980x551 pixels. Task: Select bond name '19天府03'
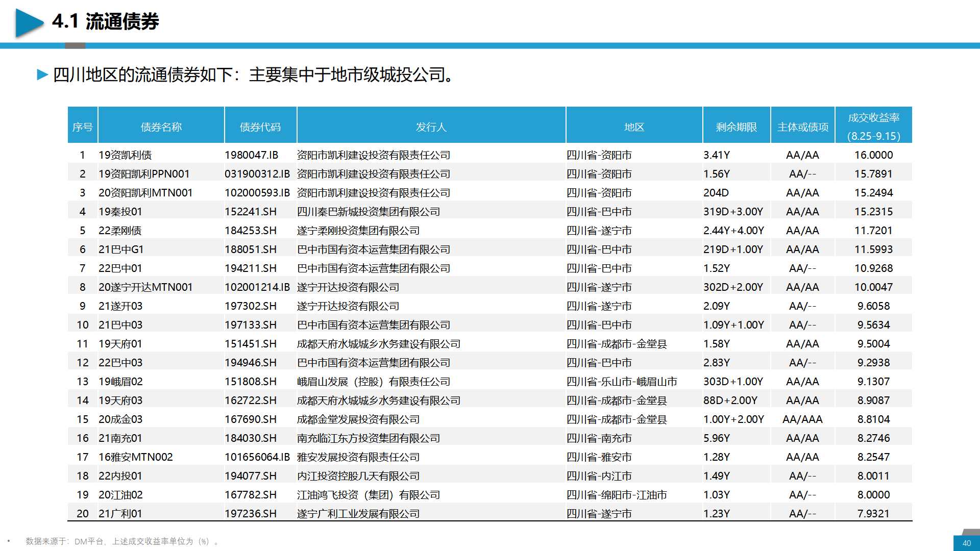(120, 400)
